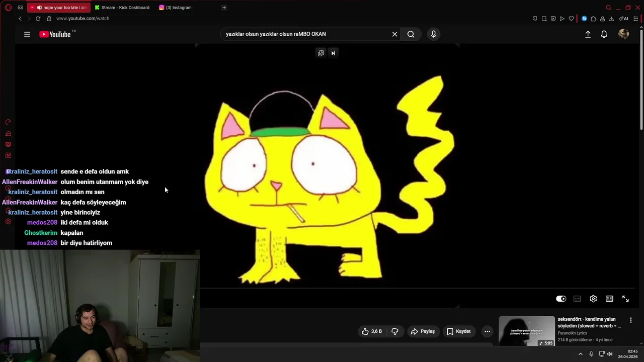The width and height of the screenshot is (644, 362).
Task: Toggle the autoplay switch in player
Action: coord(561,299)
